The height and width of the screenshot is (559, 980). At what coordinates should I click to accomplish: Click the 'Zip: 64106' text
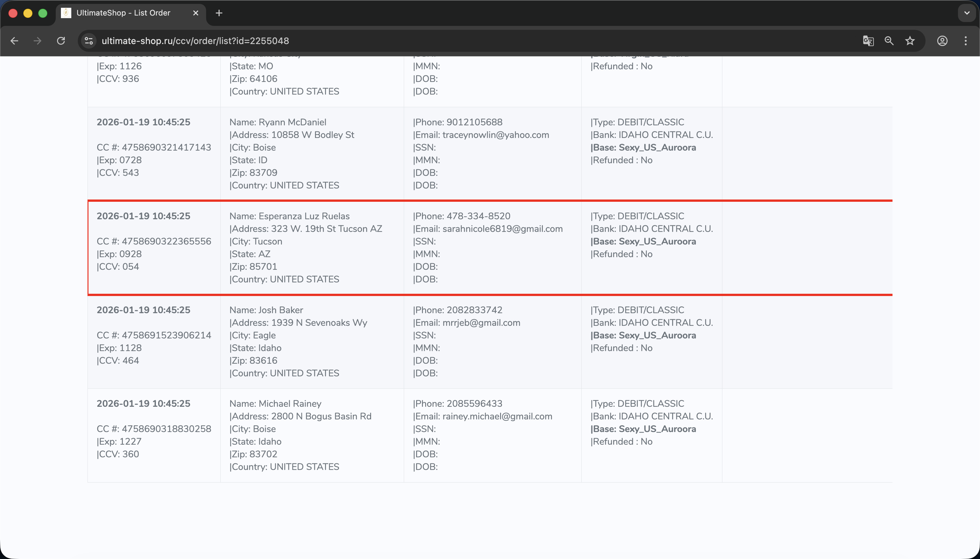(x=253, y=79)
